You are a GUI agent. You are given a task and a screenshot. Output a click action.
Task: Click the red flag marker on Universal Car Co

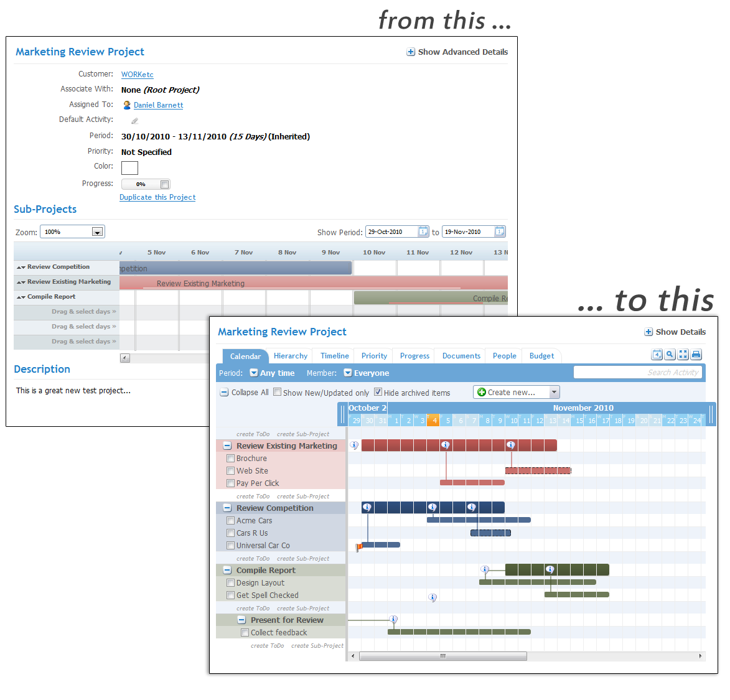359,548
